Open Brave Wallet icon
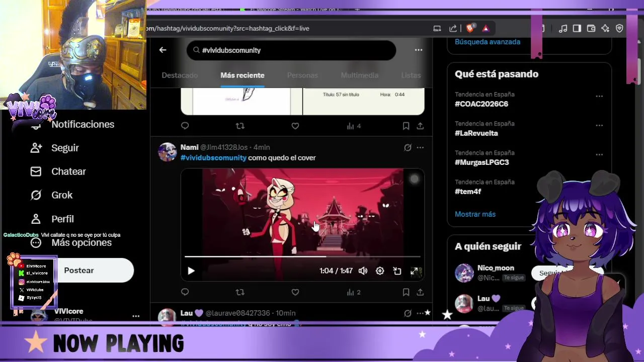Image resolution: width=644 pixels, height=362 pixels. point(591,29)
